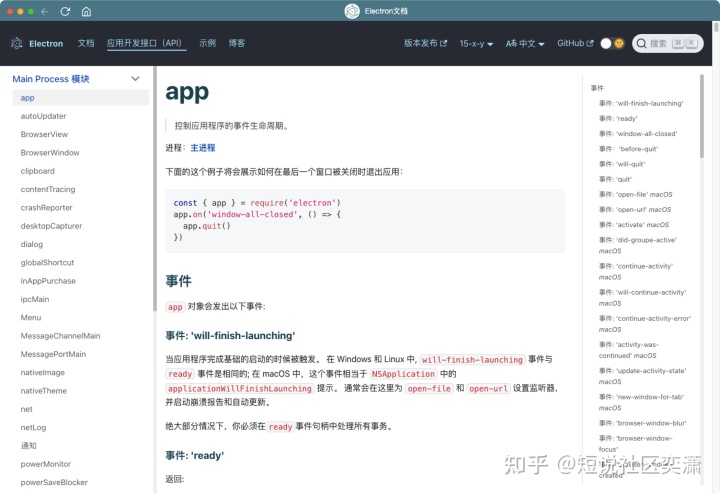
Task: Toggle dark mode switch
Action: click(x=613, y=43)
